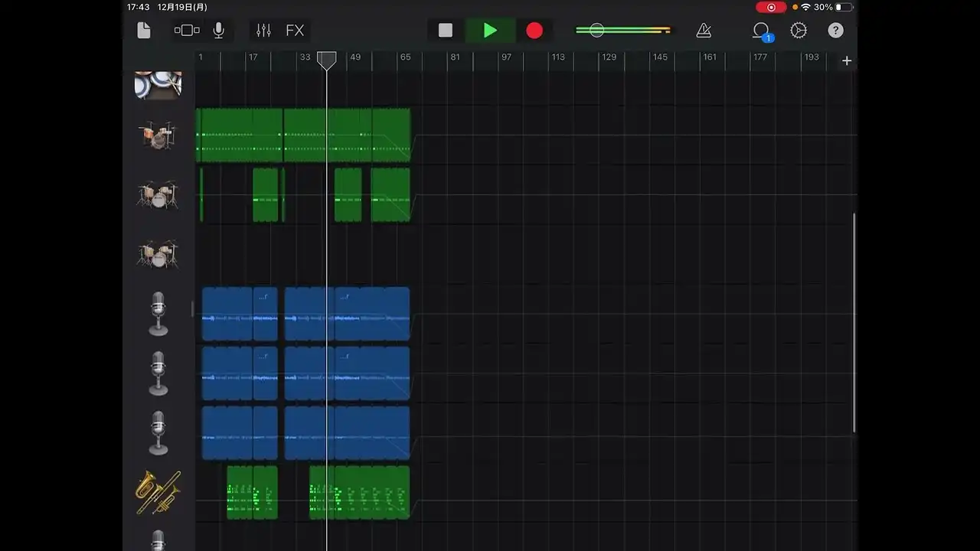The image size is (980, 551).
Task: Select microphone icon above the brass track
Action: (x=158, y=433)
